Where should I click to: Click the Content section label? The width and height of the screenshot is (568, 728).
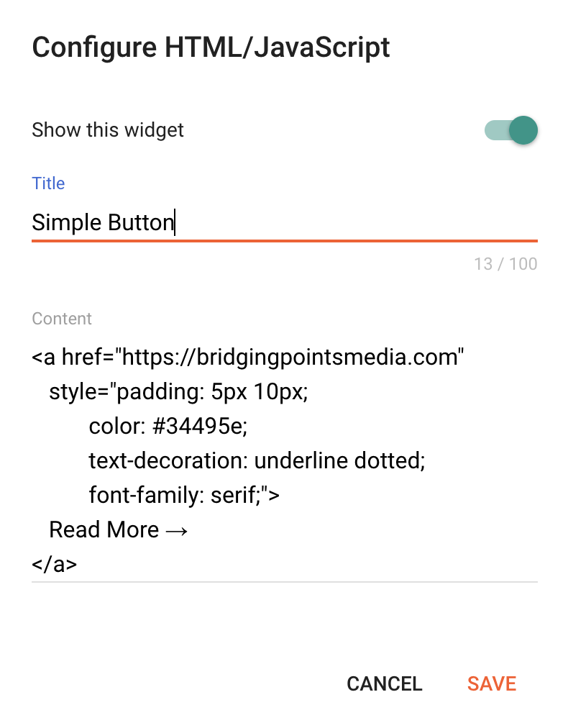62,319
